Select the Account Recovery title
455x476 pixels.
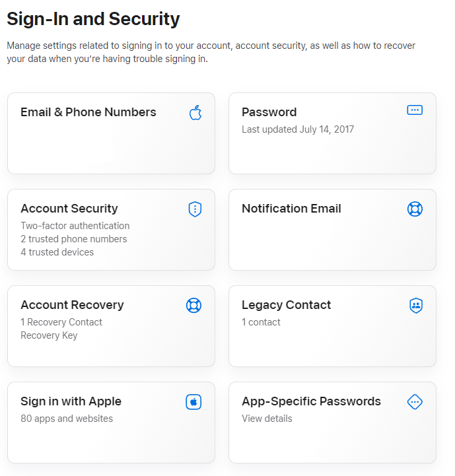click(x=72, y=305)
